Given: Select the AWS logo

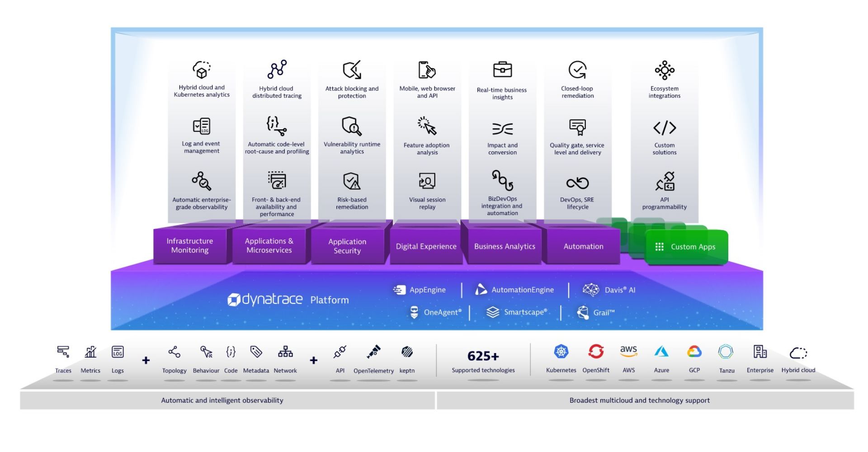Looking at the screenshot, I should (629, 352).
